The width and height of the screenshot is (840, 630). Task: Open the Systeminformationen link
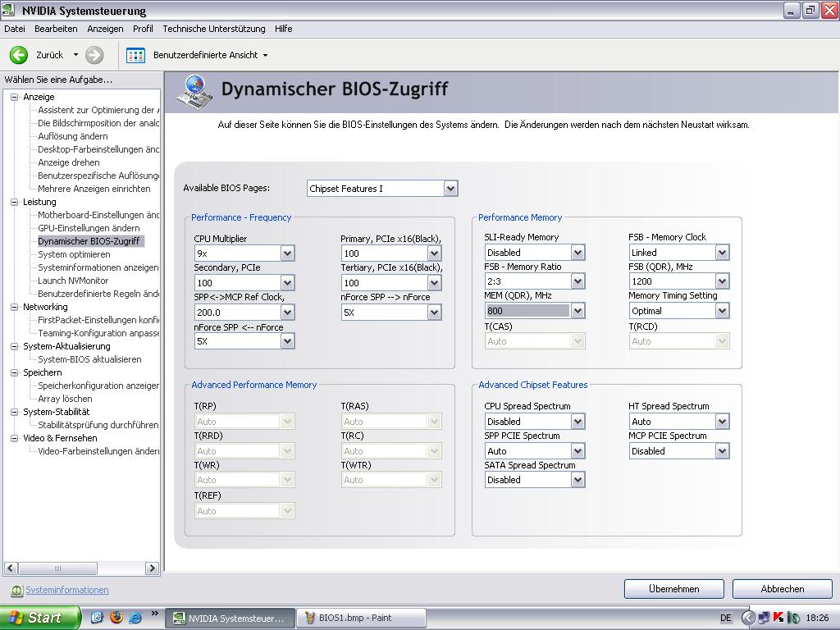[67, 590]
